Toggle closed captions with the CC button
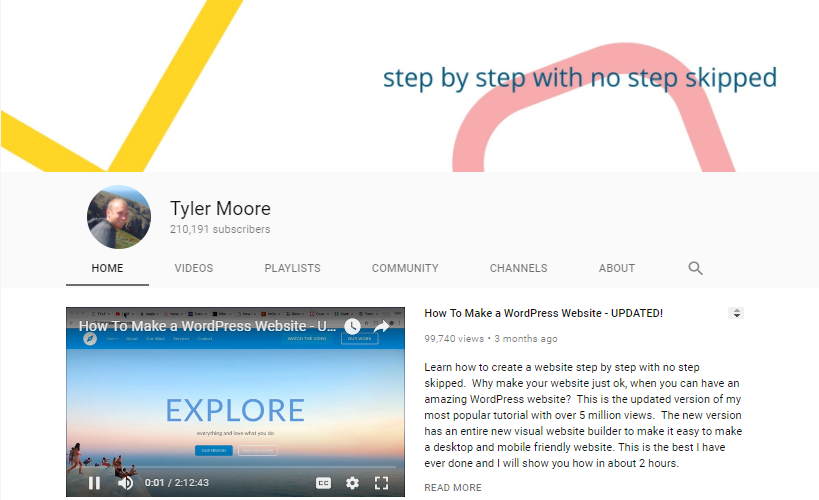The image size is (819, 500). point(323,483)
